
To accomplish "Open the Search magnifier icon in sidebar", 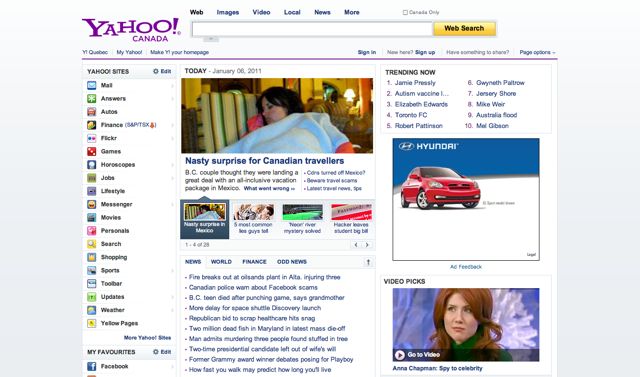I will tap(91, 244).
